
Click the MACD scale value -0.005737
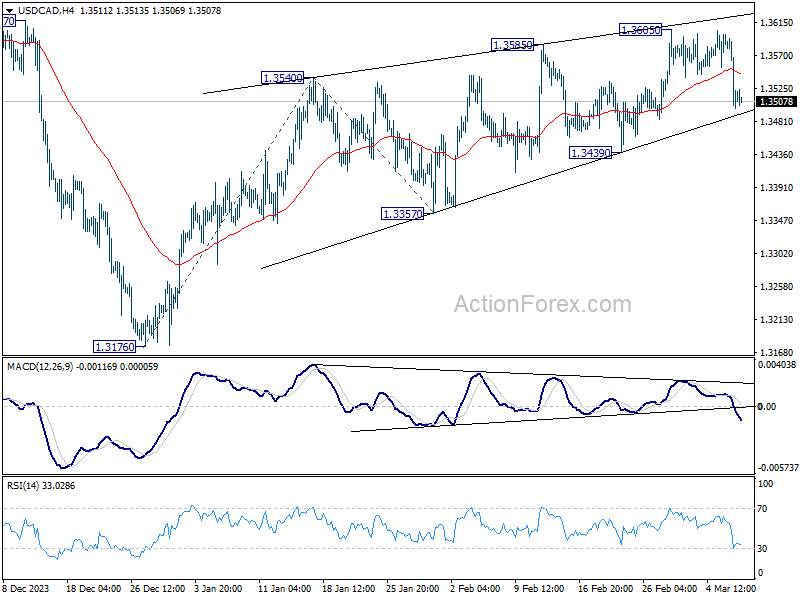coord(778,468)
